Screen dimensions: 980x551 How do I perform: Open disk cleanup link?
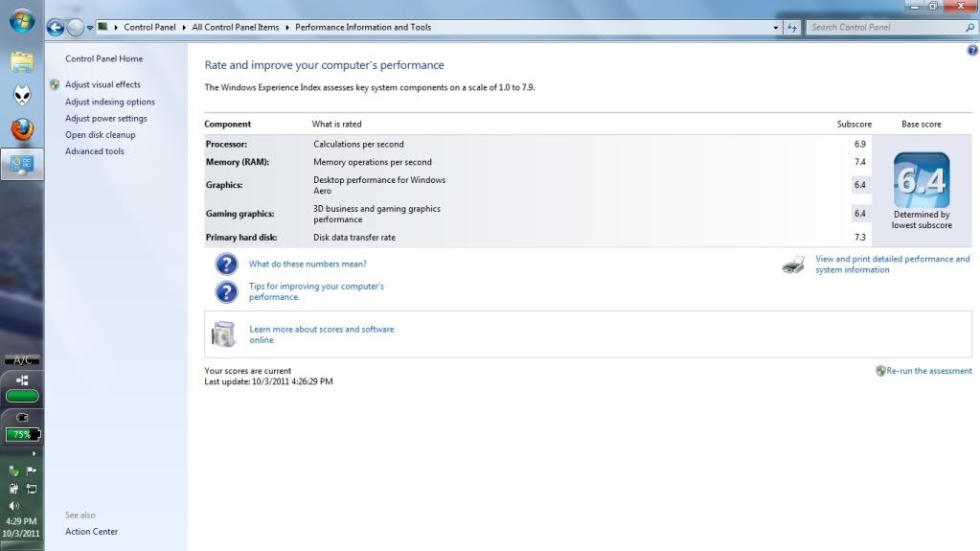[x=100, y=134]
